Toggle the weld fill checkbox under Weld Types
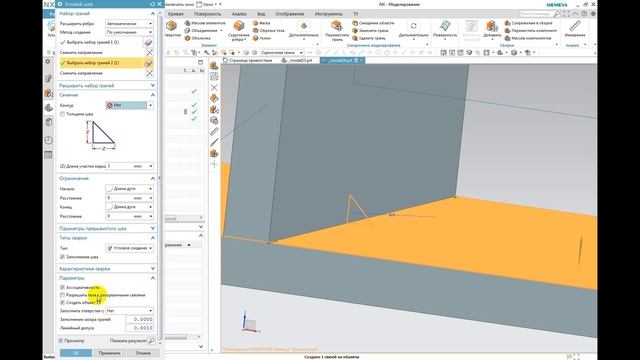 (62, 257)
